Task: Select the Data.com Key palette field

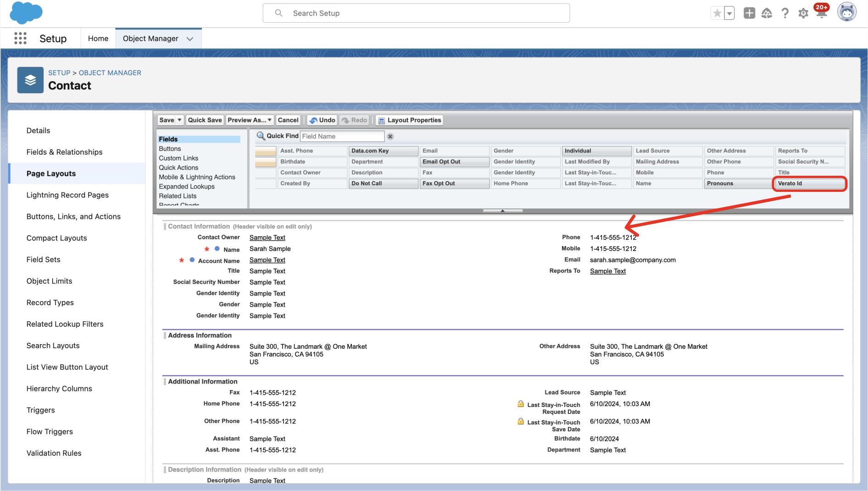Action: coord(384,151)
